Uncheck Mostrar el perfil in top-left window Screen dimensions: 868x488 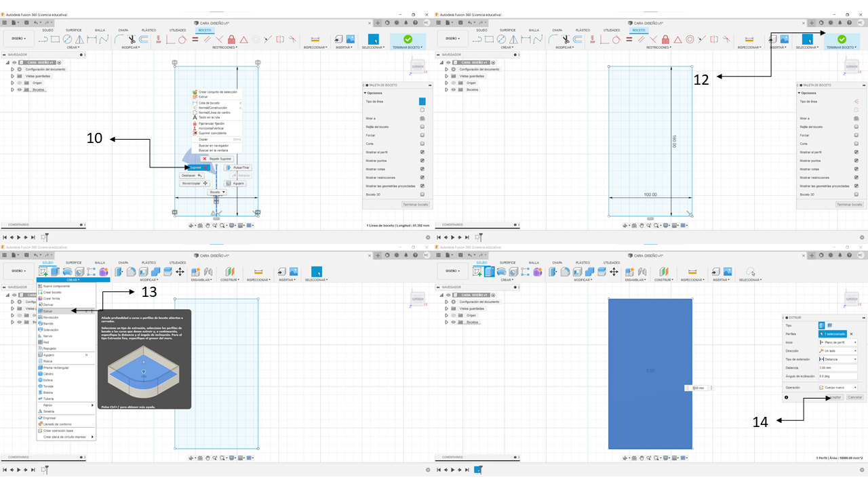[x=422, y=152]
